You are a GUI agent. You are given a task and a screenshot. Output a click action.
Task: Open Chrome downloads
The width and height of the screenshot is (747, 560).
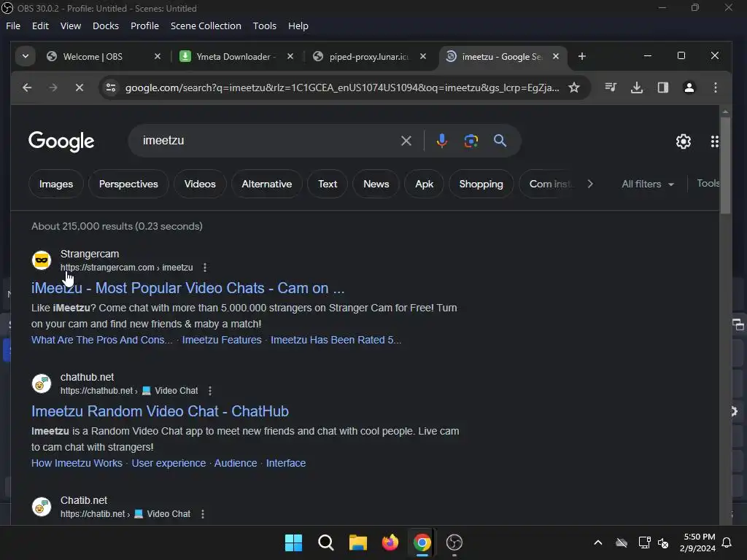(x=636, y=87)
